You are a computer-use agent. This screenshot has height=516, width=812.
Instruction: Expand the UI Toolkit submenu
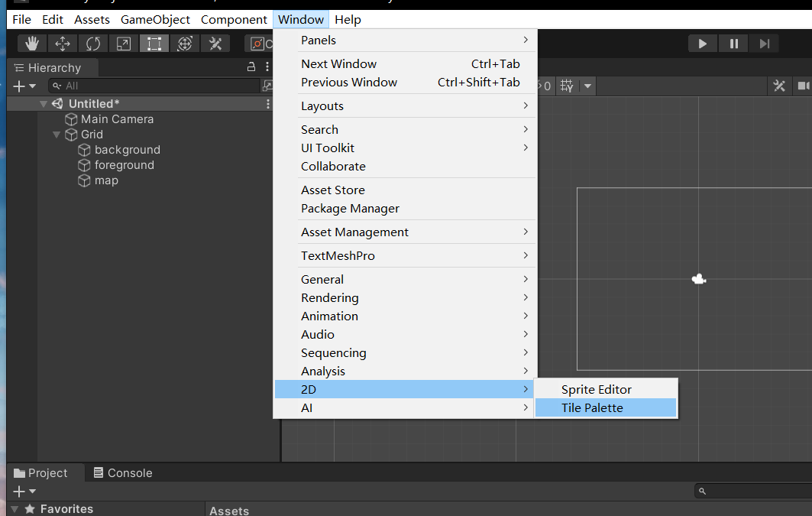click(x=406, y=148)
